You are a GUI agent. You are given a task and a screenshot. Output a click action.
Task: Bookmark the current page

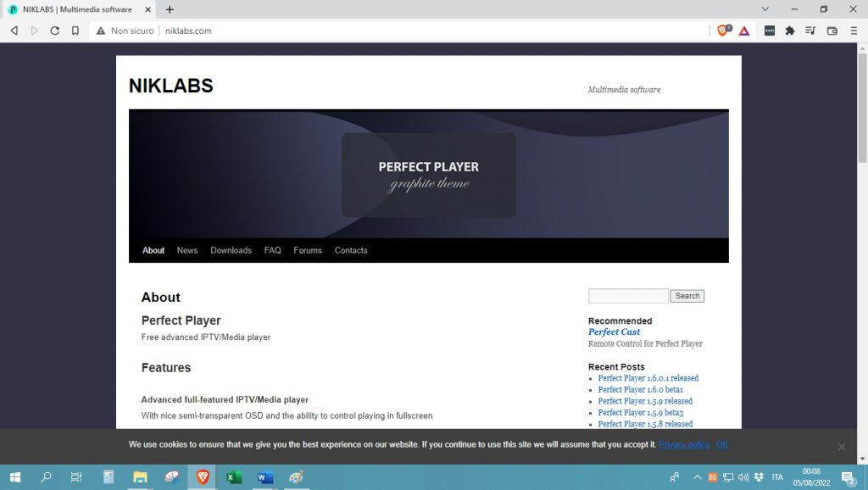[x=75, y=31]
